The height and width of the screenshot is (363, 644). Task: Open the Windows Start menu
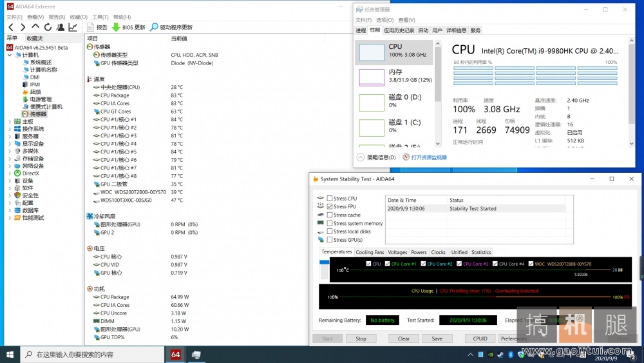click(x=10, y=355)
